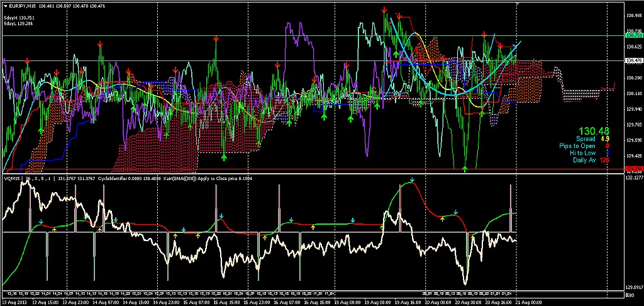The height and width of the screenshot is (306, 644).
Task: Select the 5dayH 130.751 label
Action: point(18,17)
